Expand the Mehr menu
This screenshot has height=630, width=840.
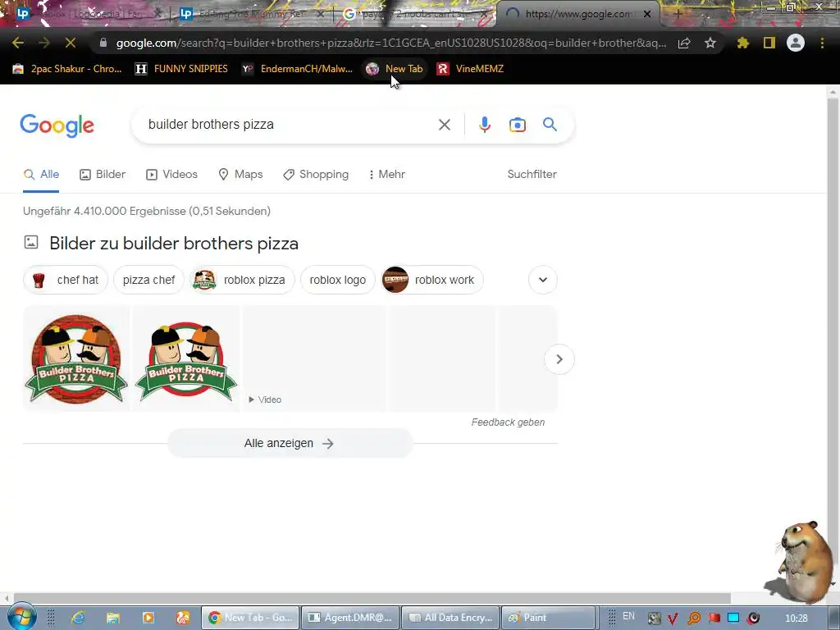[387, 175]
